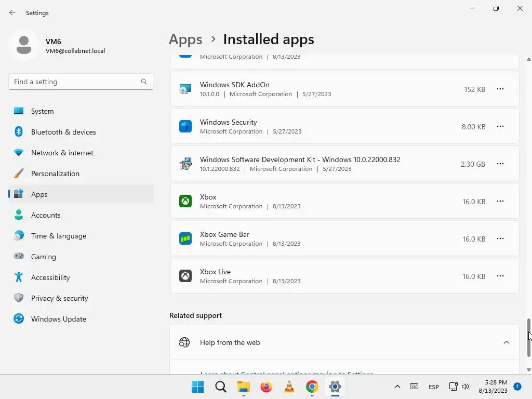
Task: Click in the Find a setting search box
Action: 81,82
